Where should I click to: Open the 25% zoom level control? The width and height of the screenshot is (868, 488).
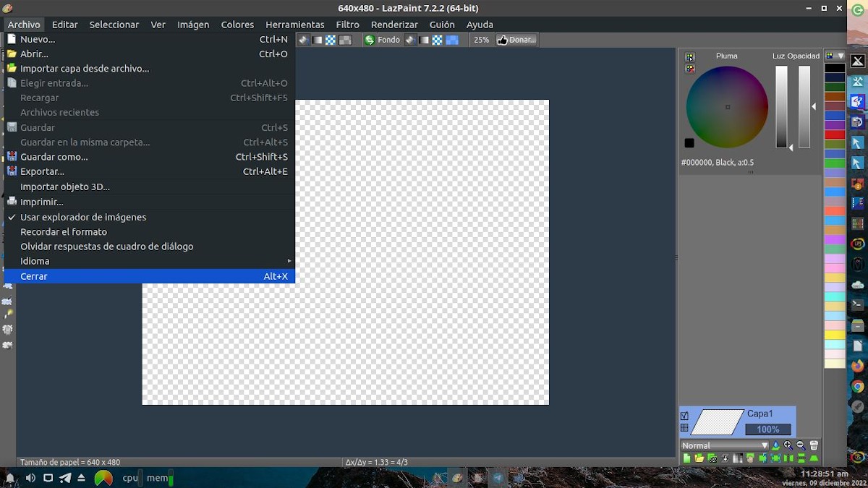(482, 40)
